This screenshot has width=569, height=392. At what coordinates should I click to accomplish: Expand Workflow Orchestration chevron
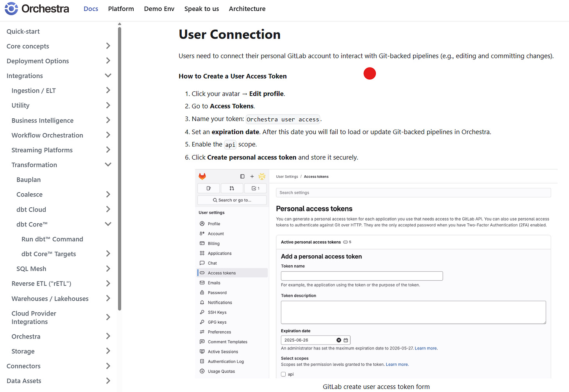coord(108,135)
